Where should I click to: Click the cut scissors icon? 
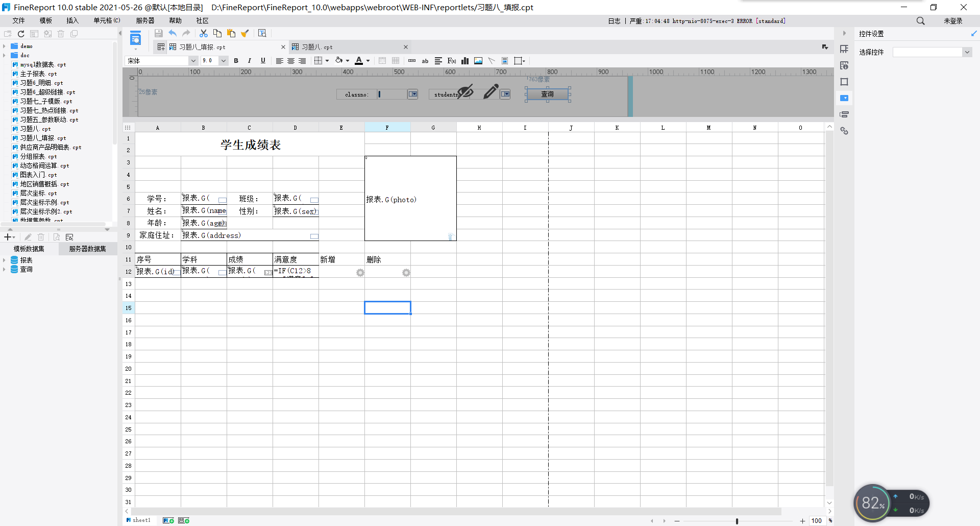click(203, 33)
